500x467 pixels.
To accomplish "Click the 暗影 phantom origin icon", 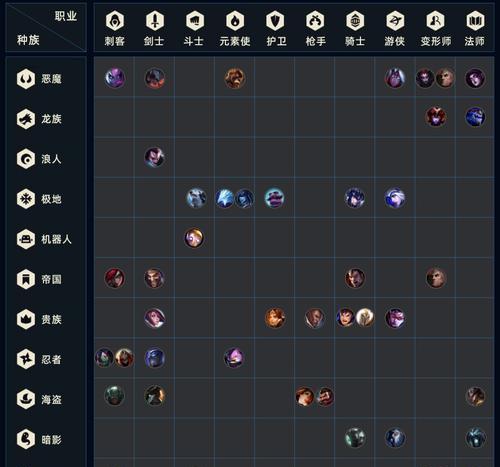I will tap(26, 439).
